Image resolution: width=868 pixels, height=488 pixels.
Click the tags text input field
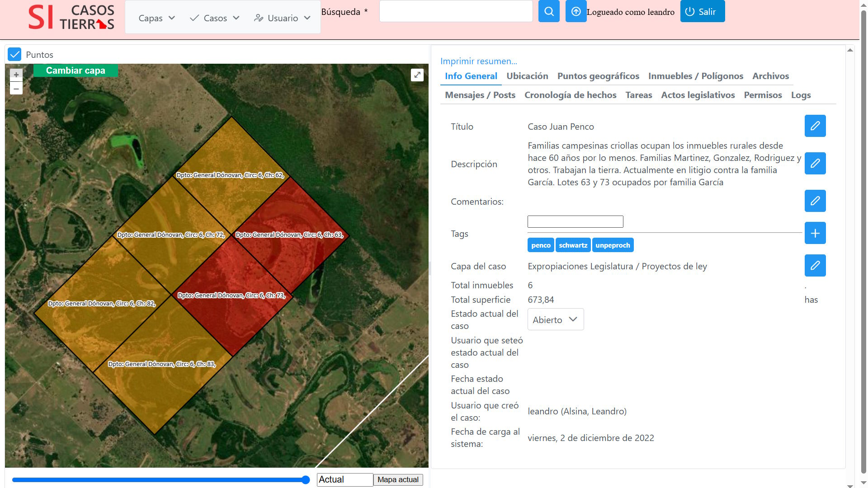point(575,222)
